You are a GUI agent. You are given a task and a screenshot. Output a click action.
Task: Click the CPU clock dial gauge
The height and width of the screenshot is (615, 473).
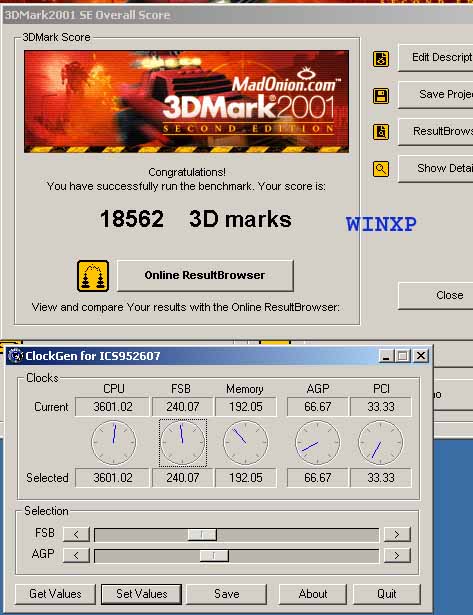(114, 442)
